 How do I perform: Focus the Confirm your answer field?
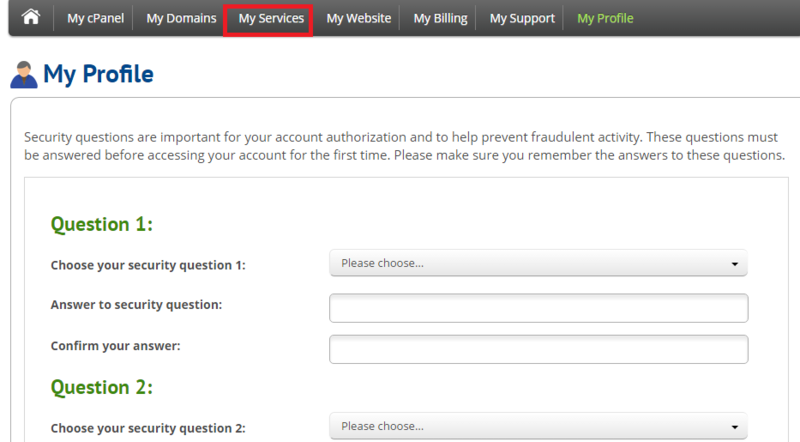pyautogui.click(x=539, y=349)
